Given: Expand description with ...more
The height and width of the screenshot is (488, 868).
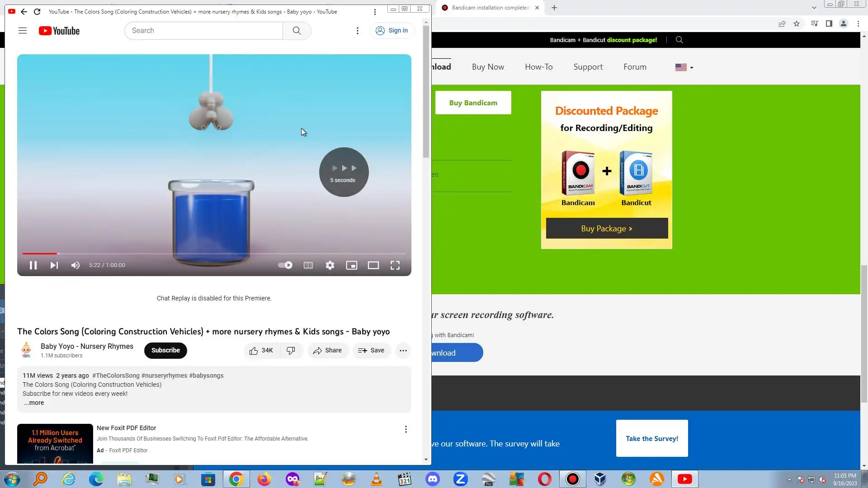Looking at the screenshot, I should pos(34,403).
